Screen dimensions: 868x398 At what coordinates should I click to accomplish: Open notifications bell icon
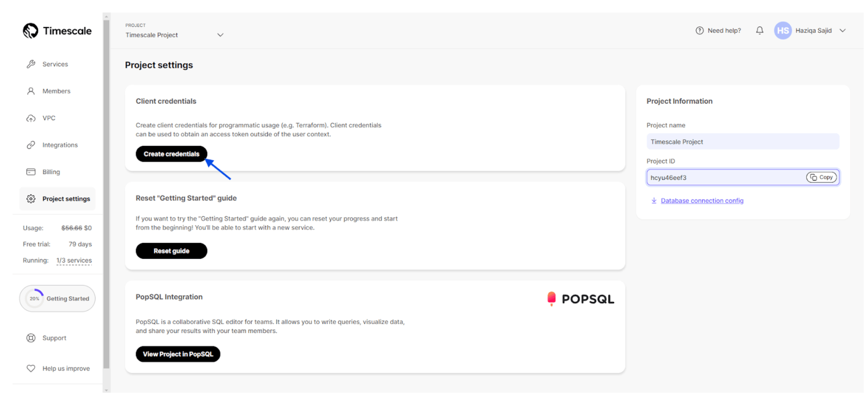click(759, 30)
